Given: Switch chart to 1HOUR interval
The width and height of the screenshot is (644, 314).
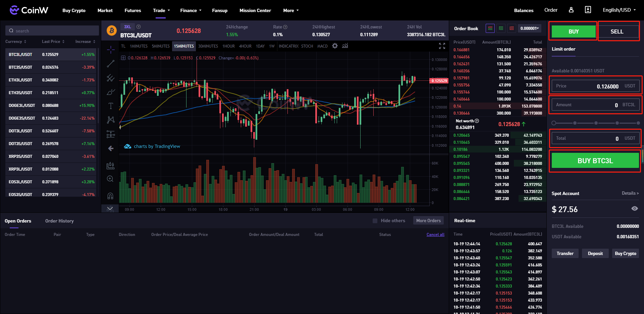Looking at the screenshot, I should [228, 46].
